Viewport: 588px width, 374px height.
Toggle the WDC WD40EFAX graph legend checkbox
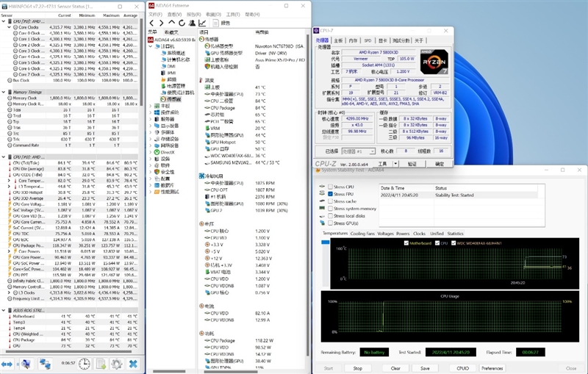[x=453, y=243]
